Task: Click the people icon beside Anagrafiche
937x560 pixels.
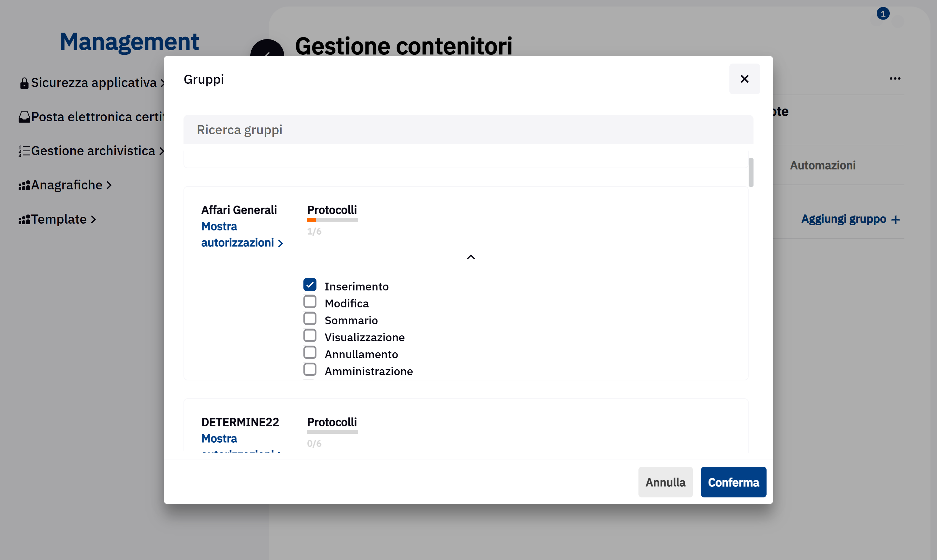Action: coord(24,186)
